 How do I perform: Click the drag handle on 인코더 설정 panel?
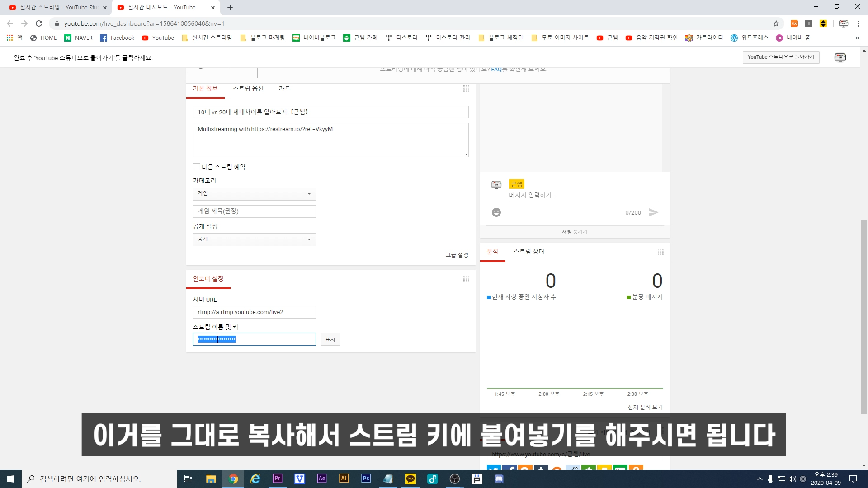point(466,279)
